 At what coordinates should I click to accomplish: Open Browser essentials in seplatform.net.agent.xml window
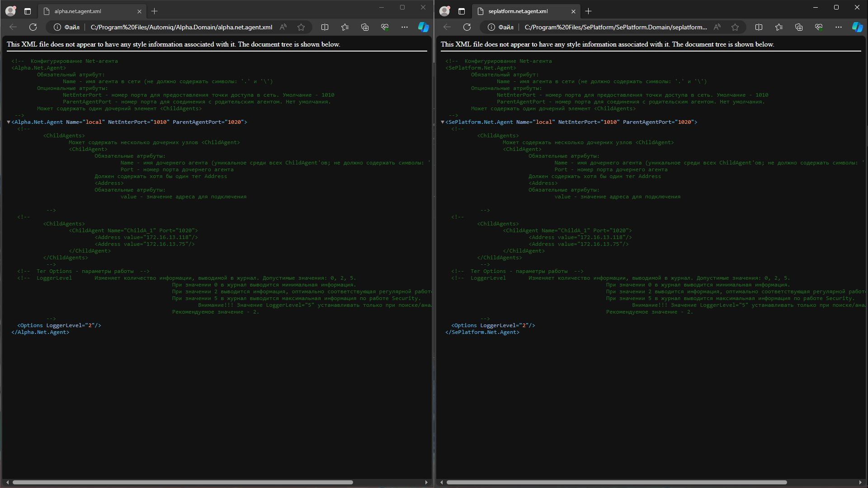(819, 27)
